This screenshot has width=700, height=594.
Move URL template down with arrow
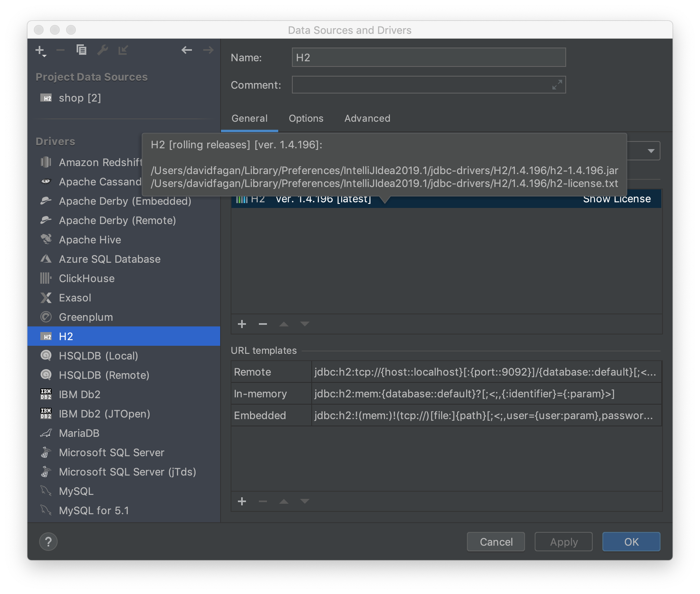pyautogui.click(x=305, y=501)
